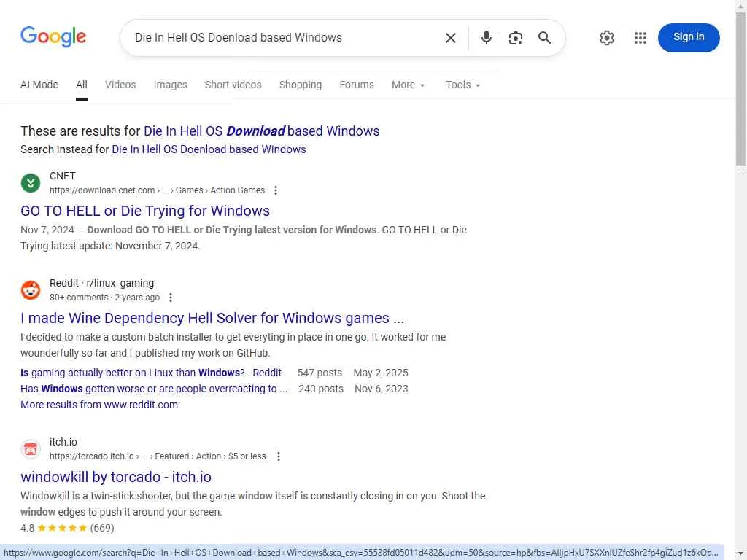Click the page vertical scrollbar thumb
Viewport: 747px width, 560px height.
(x=741, y=88)
